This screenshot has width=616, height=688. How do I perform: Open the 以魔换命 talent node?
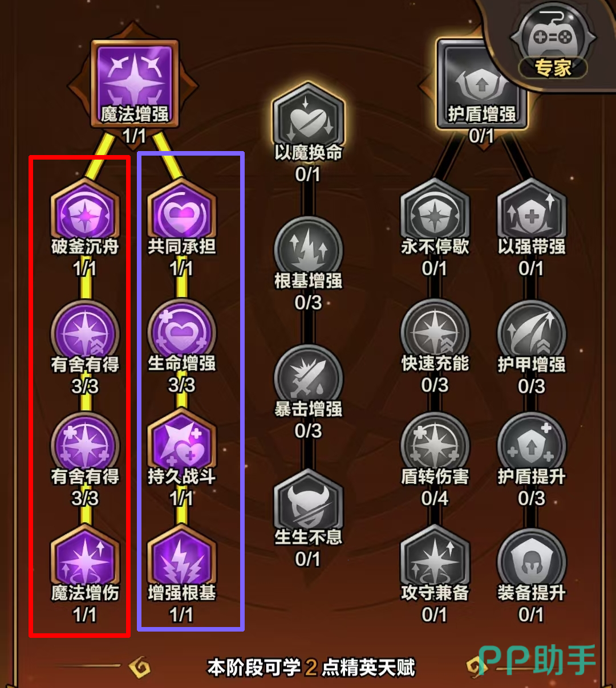[308, 117]
